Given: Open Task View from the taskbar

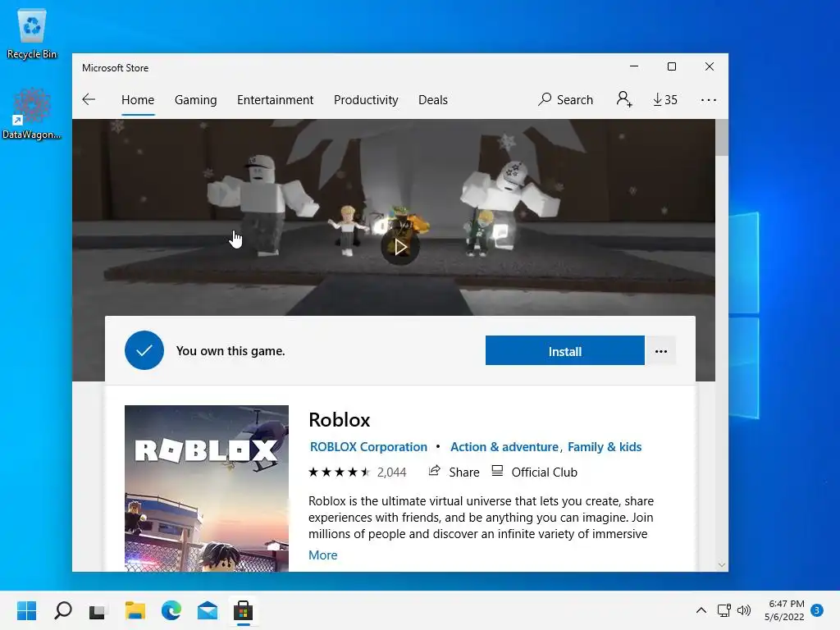Looking at the screenshot, I should 98,610.
